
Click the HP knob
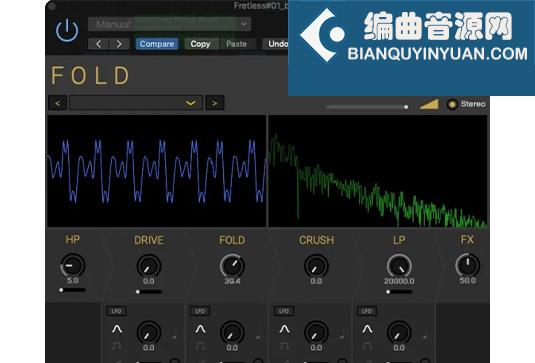(73, 265)
